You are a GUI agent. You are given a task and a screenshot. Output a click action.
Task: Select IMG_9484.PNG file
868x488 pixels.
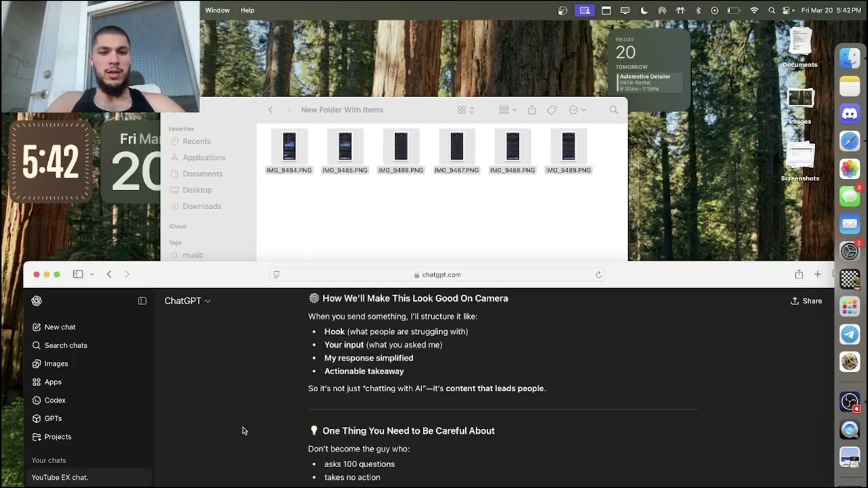289,152
